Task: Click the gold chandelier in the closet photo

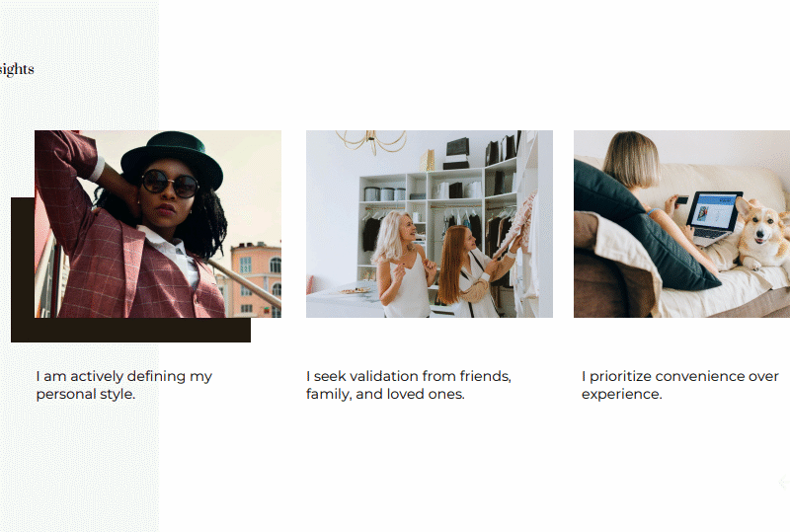Action: click(372, 140)
